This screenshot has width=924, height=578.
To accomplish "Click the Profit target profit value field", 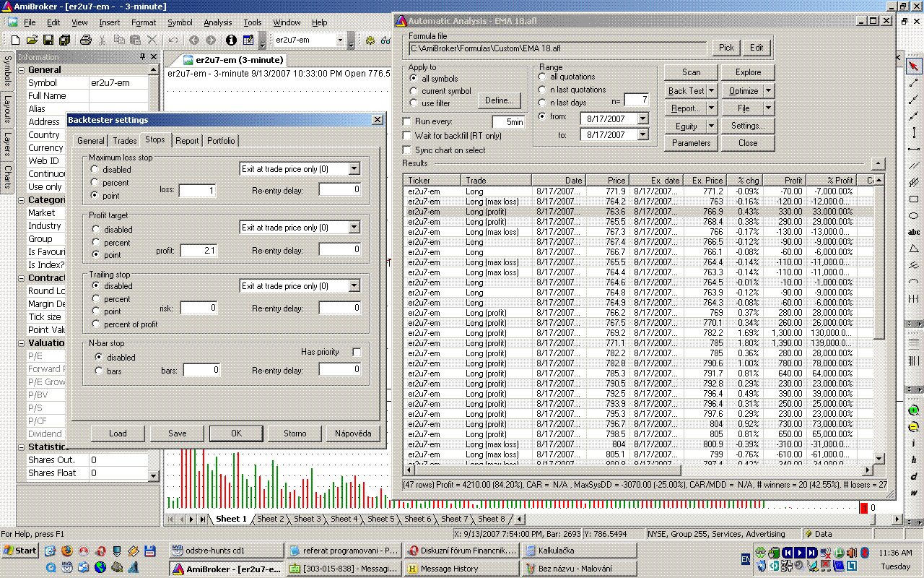I will [199, 250].
